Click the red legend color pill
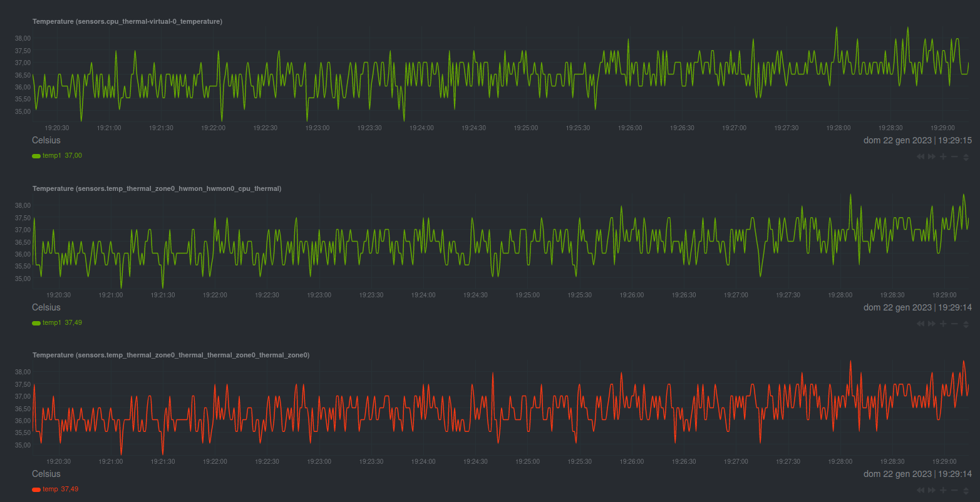980x502 pixels. (x=36, y=489)
